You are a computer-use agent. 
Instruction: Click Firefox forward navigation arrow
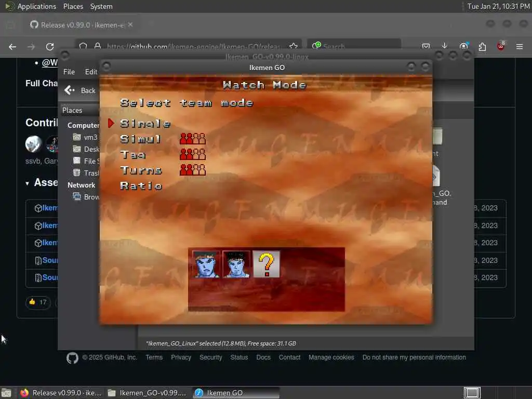click(x=31, y=47)
